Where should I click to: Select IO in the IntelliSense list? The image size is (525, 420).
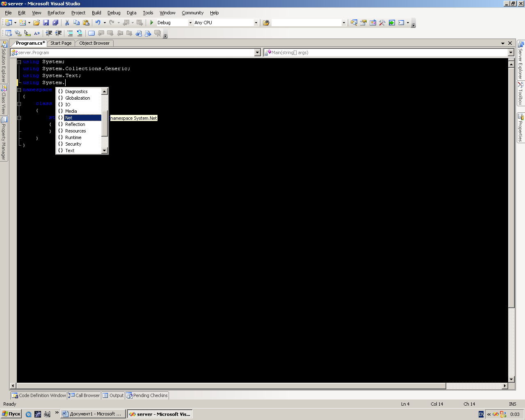(79, 105)
